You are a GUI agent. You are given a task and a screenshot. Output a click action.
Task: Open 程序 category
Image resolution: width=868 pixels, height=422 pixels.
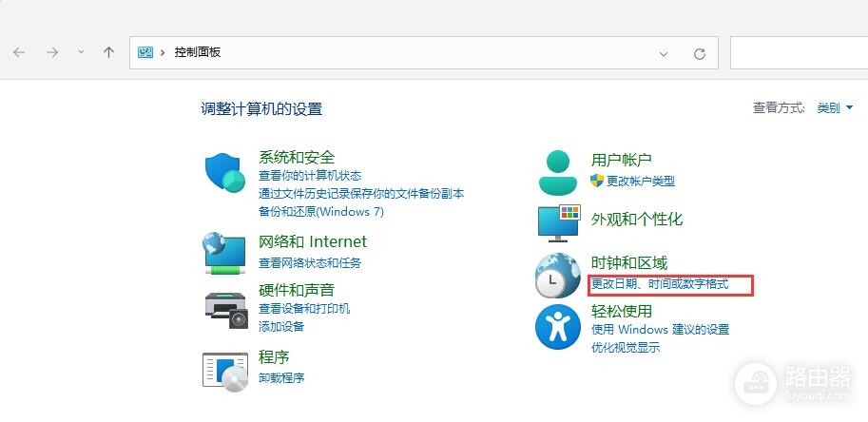point(274,357)
